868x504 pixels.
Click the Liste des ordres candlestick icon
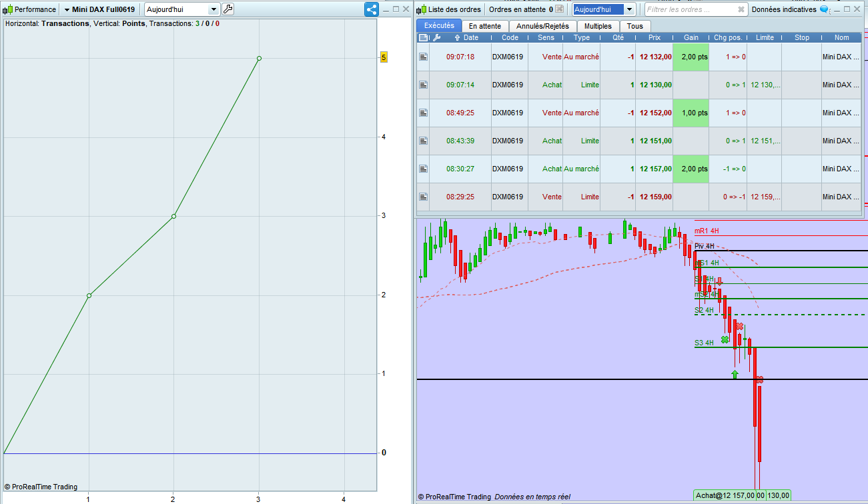tap(422, 10)
